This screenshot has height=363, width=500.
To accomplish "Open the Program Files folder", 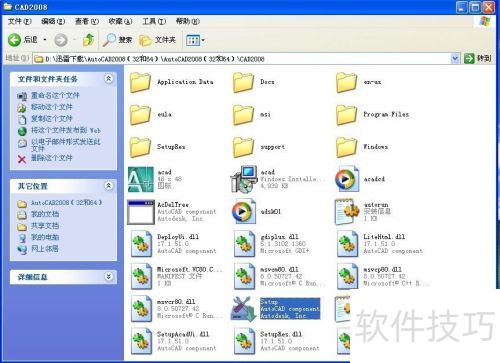I will (x=372, y=115).
